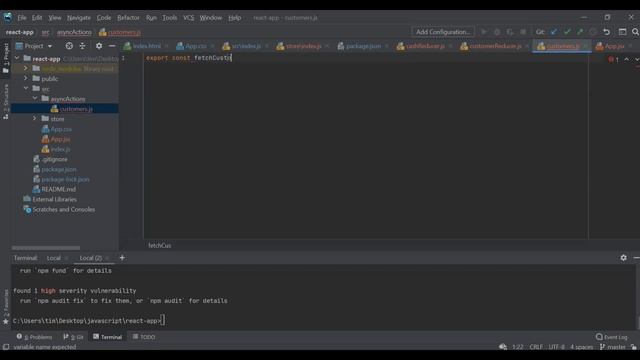Open the Favorites side tool window
This screenshot has height=360, width=640.
[x=6, y=307]
